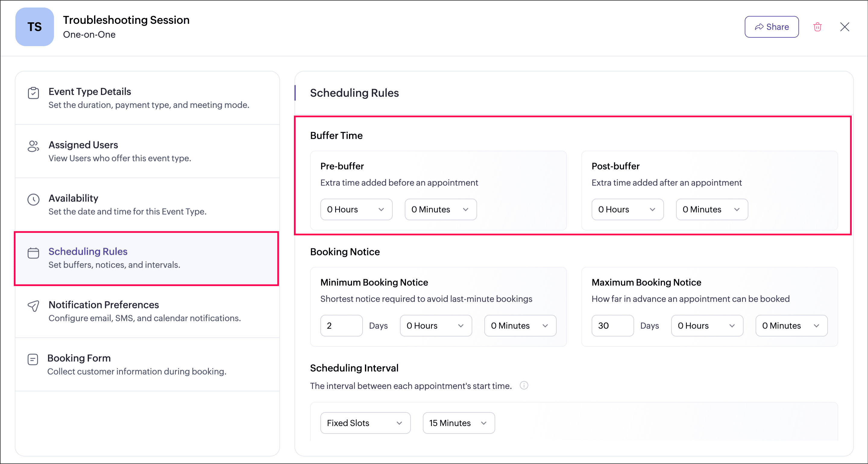
Task: Click the Event Type Details clipboard icon
Action: (x=33, y=93)
